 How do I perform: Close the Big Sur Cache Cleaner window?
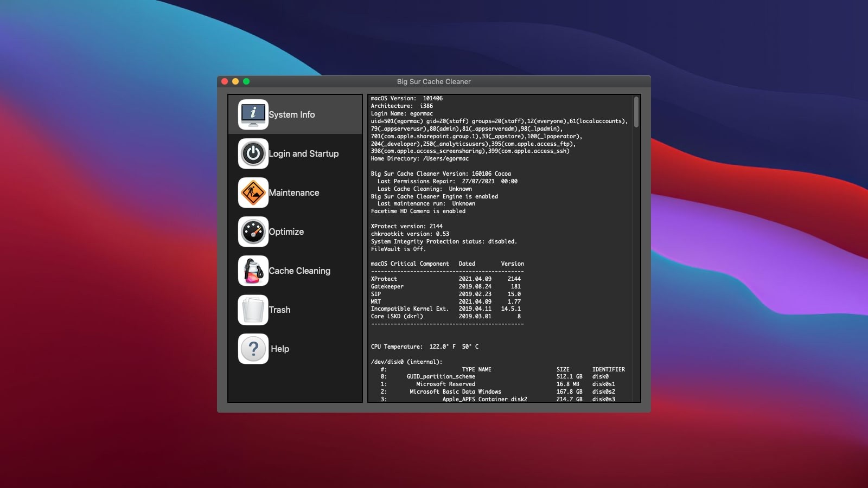(x=225, y=81)
